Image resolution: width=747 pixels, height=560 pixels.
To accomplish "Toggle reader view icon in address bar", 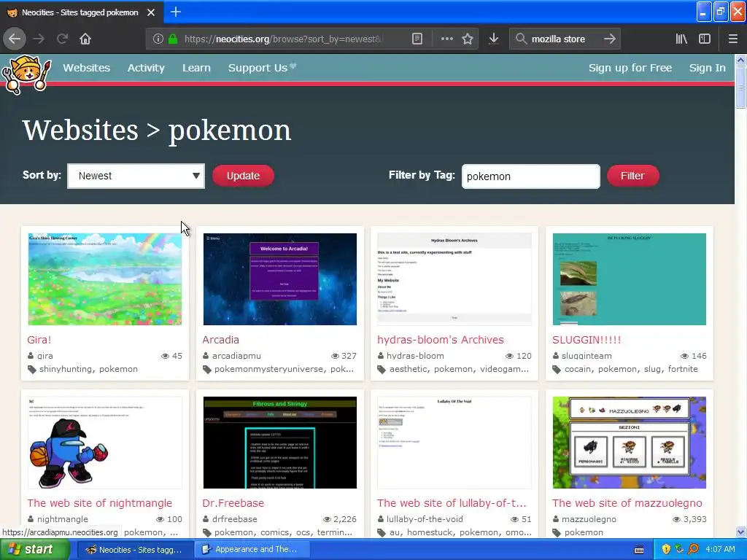I will [417, 39].
